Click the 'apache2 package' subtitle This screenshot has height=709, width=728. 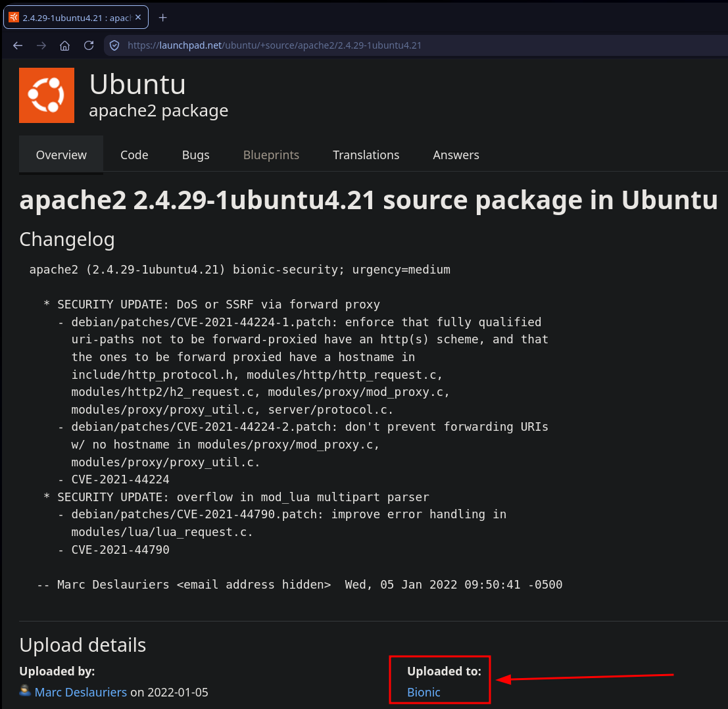coord(158,111)
